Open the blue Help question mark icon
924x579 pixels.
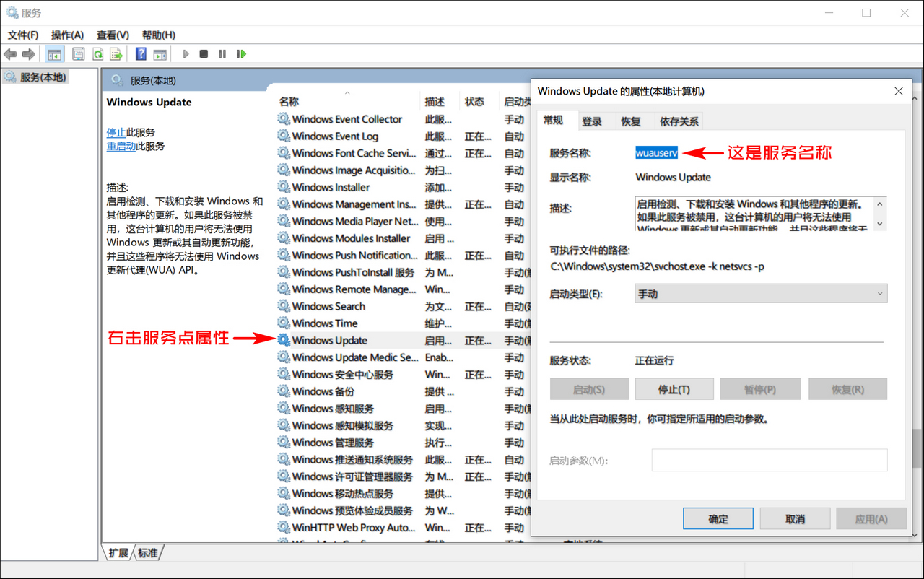(x=141, y=54)
